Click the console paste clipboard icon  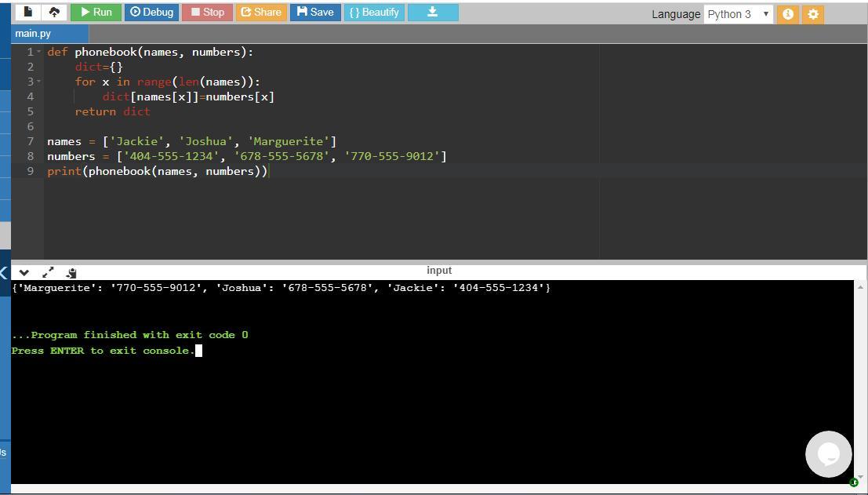71,272
